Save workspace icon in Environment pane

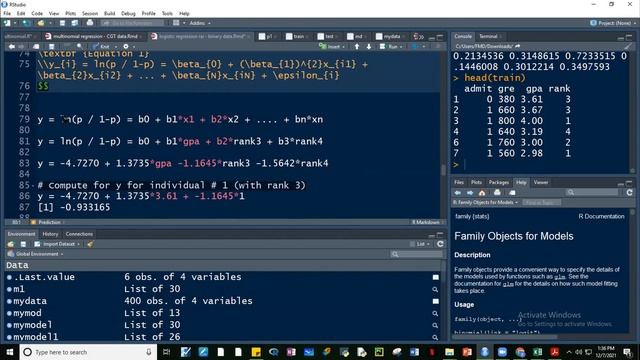click(23, 244)
